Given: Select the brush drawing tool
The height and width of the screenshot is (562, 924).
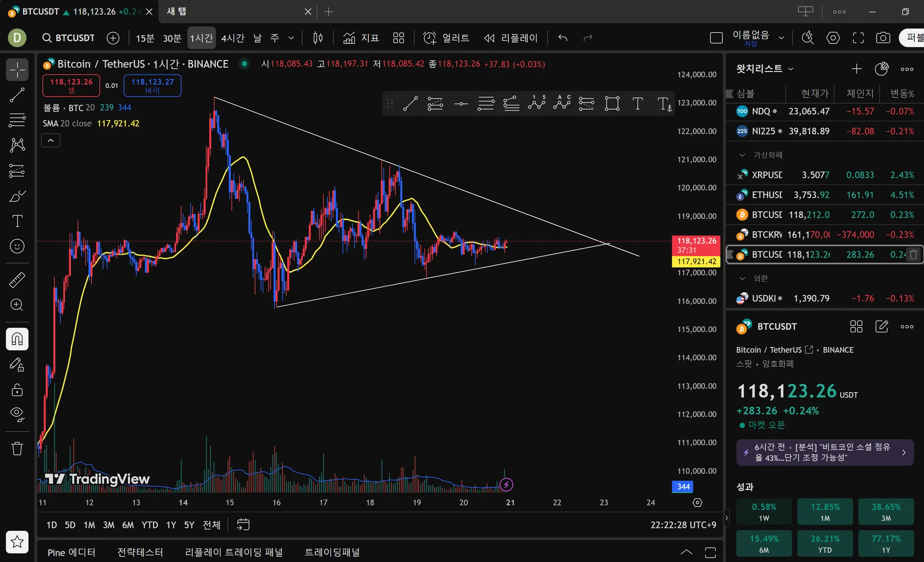Looking at the screenshot, I should click(x=17, y=196).
